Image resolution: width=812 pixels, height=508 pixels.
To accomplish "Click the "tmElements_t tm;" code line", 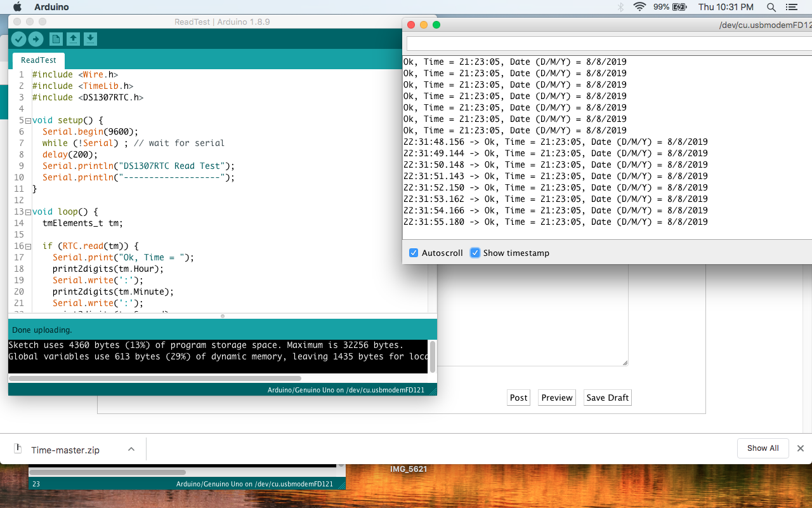I will click(x=82, y=223).
